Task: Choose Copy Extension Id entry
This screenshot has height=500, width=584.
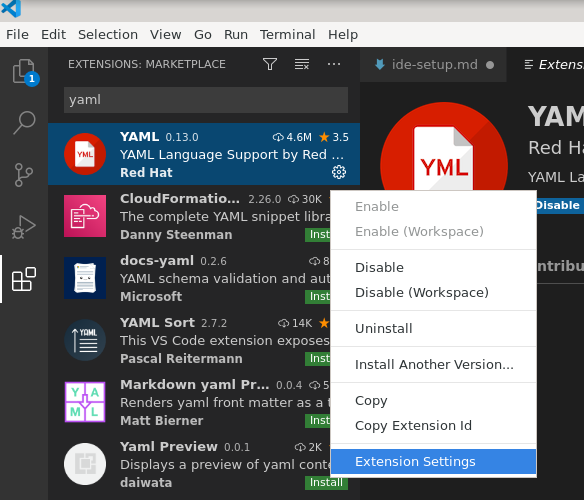Action: click(x=434, y=425)
